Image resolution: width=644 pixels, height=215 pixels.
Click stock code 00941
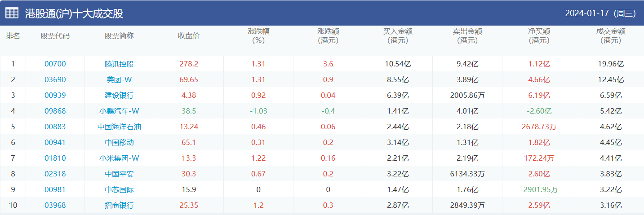tap(55, 142)
